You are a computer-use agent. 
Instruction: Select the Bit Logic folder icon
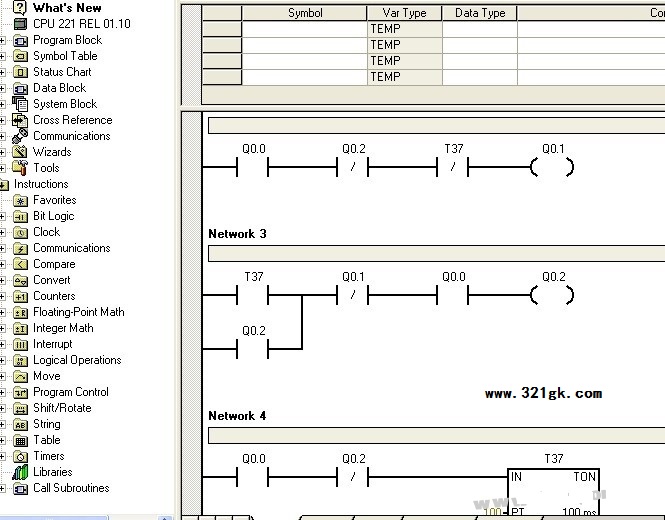pos(21,216)
